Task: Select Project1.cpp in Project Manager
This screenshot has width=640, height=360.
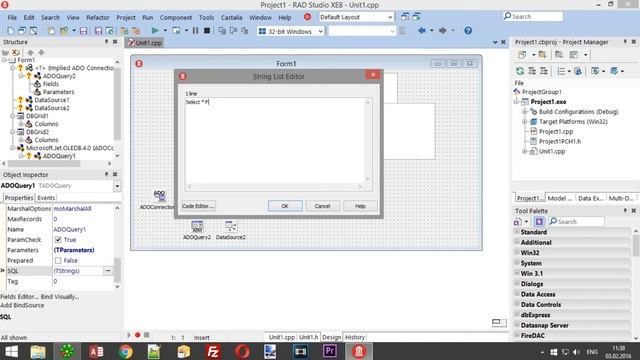Action: (x=556, y=131)
